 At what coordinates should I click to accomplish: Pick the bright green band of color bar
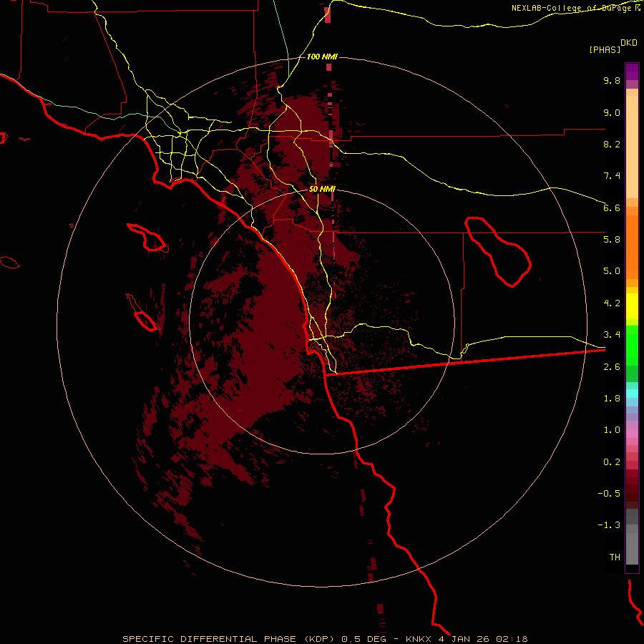tap(632, 346)
